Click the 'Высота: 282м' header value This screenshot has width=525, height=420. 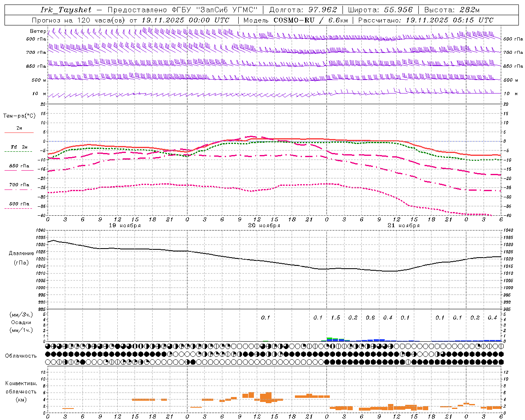coord(452,10)
